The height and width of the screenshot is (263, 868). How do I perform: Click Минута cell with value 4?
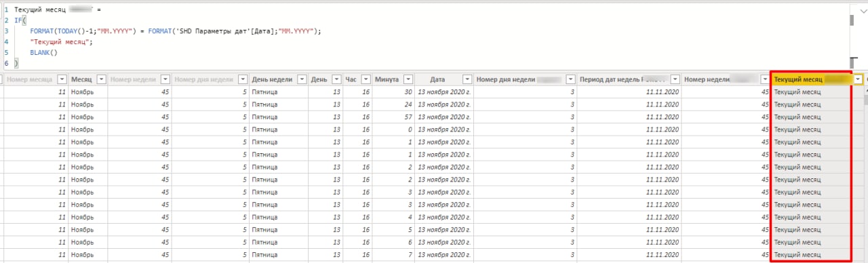[393, 218]
